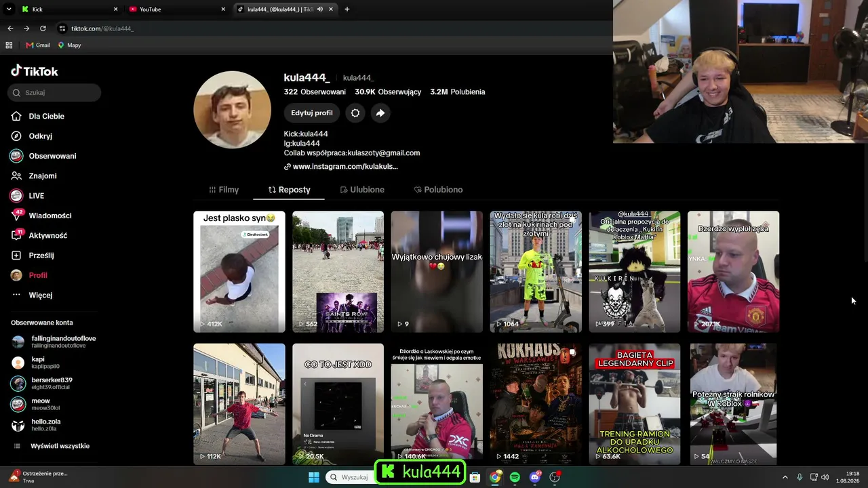The width and height of the screenshot is (868, 488).
Task: Click the kula444_ profile avatar
Action: coord(233,110)
